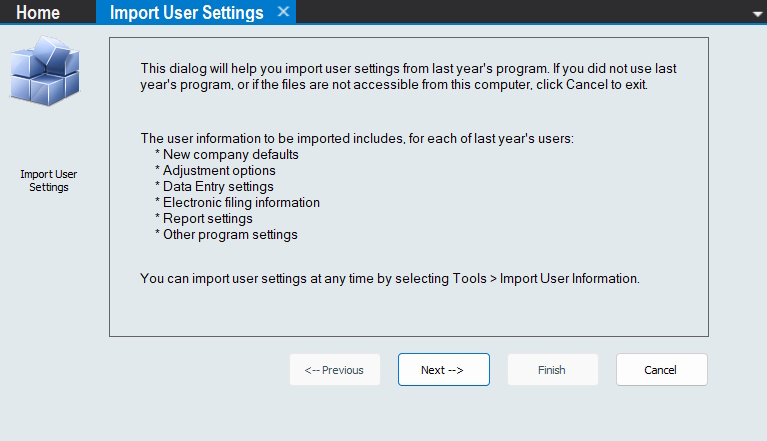Close the Import User Settings tab

(283, 12)
